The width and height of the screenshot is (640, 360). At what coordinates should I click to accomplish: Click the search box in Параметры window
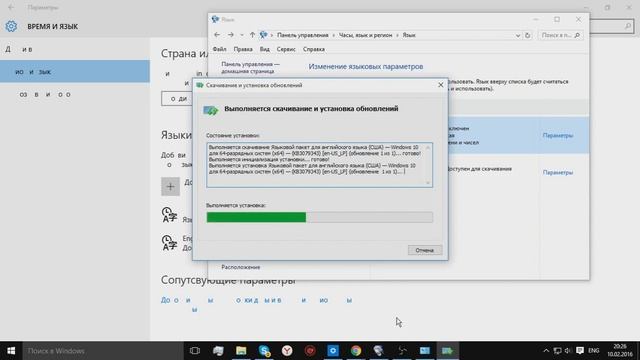pyautogui.click(x=612, y=26)
